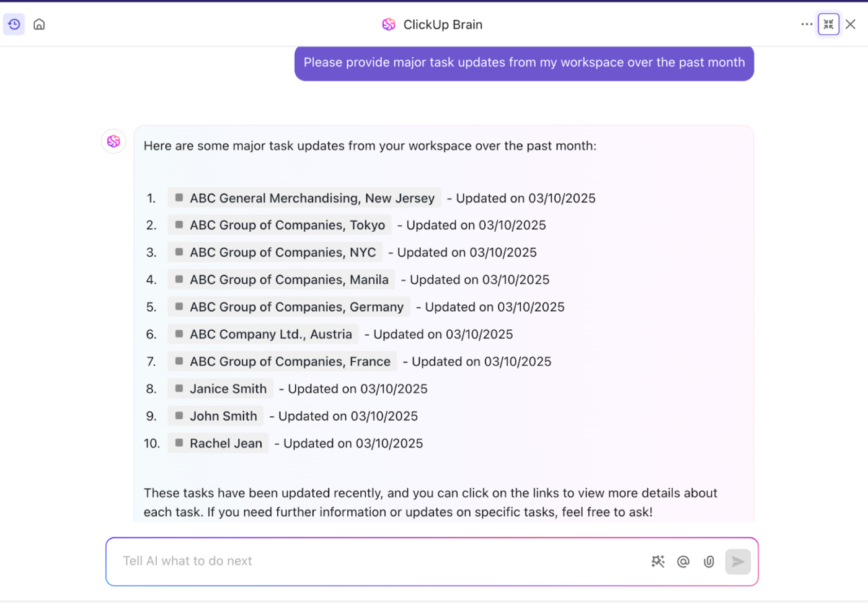The height and width of the screenshot is (609, 868).
Task: Open the Janice Smith task link
Action: click(228, 389)
